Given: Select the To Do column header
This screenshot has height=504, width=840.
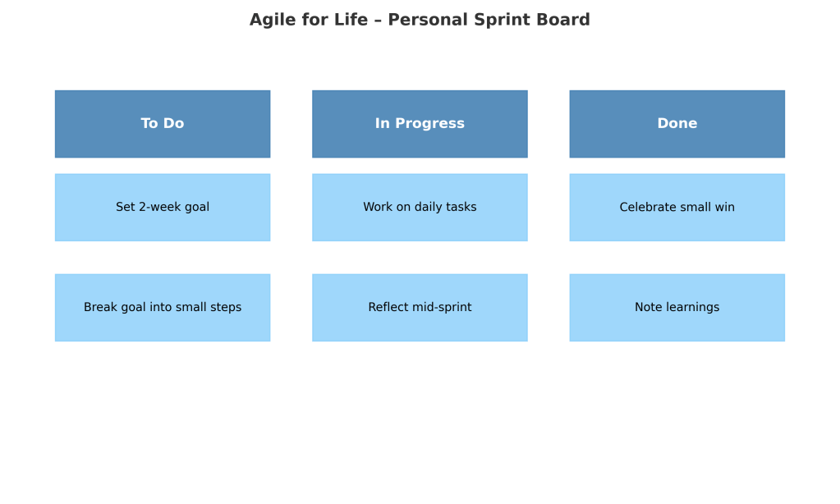Looking at the screenshot, I should point(162,124).
